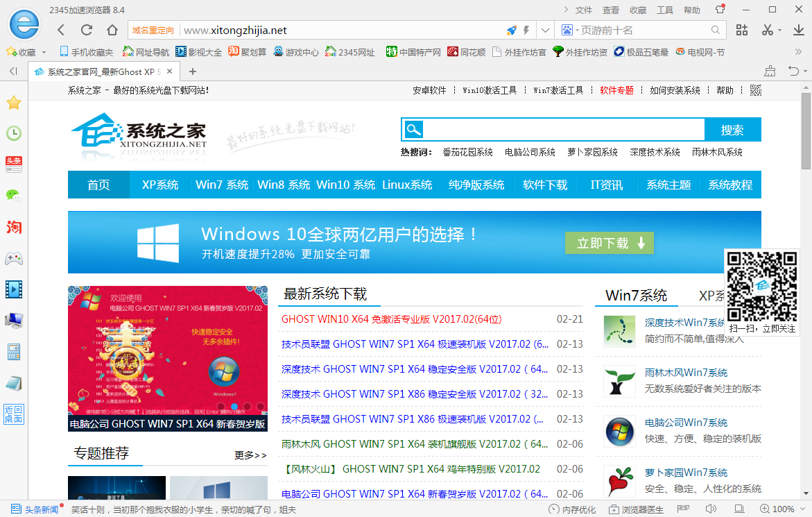Click the scrollbar down arrow
The width and height of the screenshot is (812, 517).
tap(806, 493)
